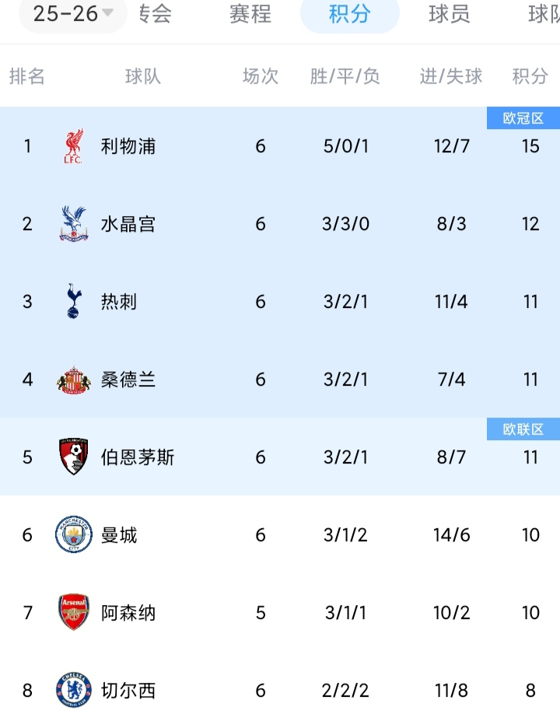The height and width of the screenshot is (728, 560).
Task: Switch to the 转会 tab
Action: click(x=156, y=14)
